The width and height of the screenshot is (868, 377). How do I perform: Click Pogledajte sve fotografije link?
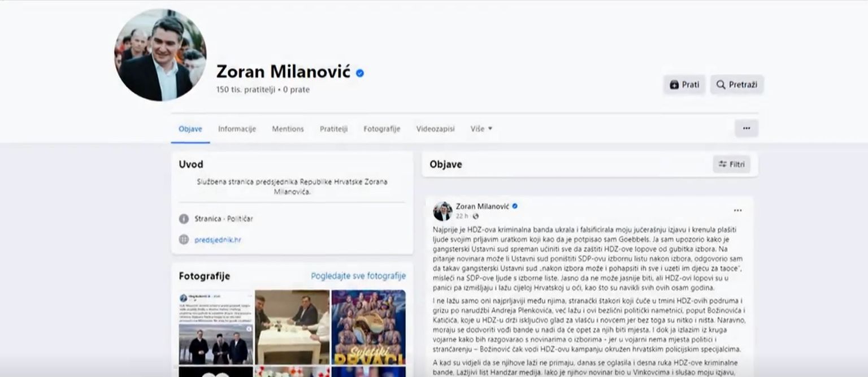pos(358,276)
